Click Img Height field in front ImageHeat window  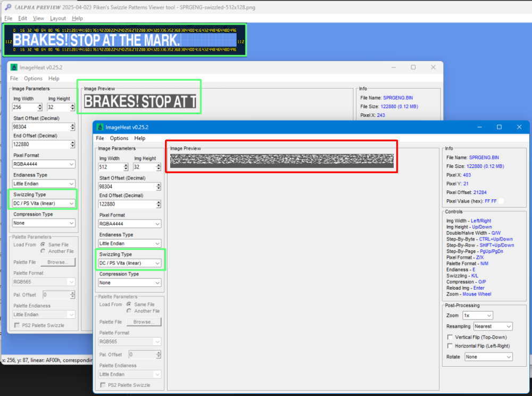(144, 167)
